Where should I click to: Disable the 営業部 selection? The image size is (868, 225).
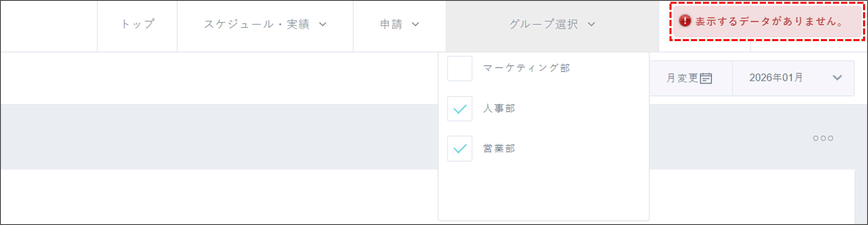[x=460, y=149]
